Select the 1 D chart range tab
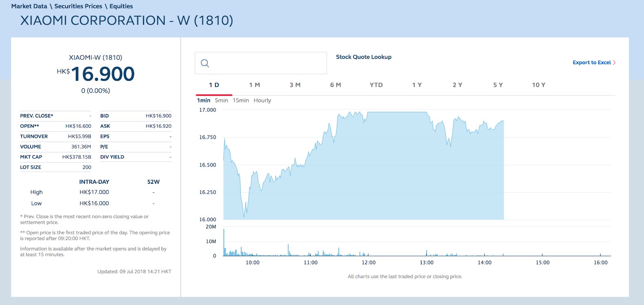The height and width of the screenshot is (305, 644). (x=214, y=85)
